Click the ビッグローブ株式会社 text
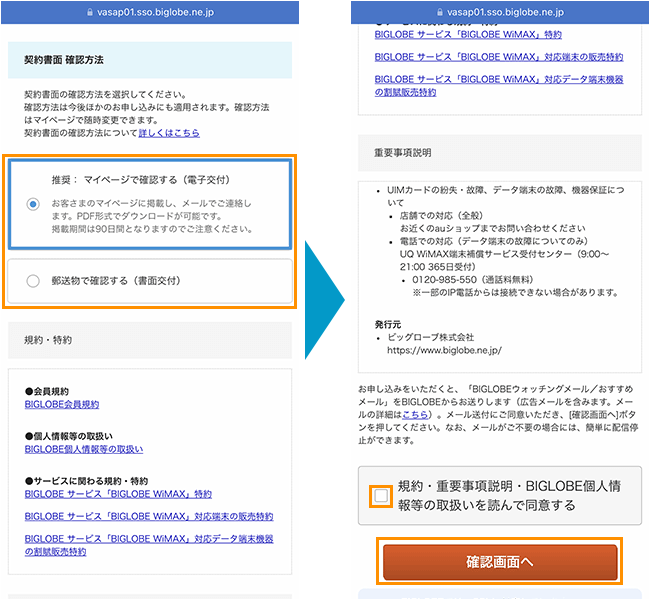 [x=431, y=337]
